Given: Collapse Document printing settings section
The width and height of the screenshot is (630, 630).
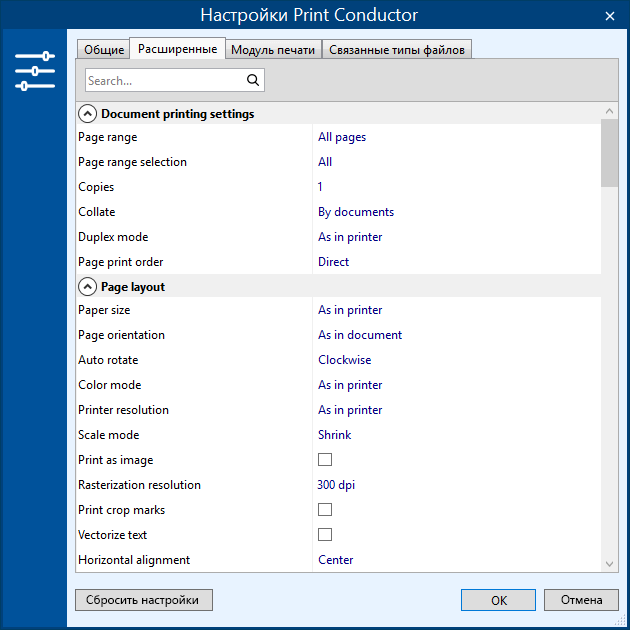Looking at the screenshot, I should point(87,114).
